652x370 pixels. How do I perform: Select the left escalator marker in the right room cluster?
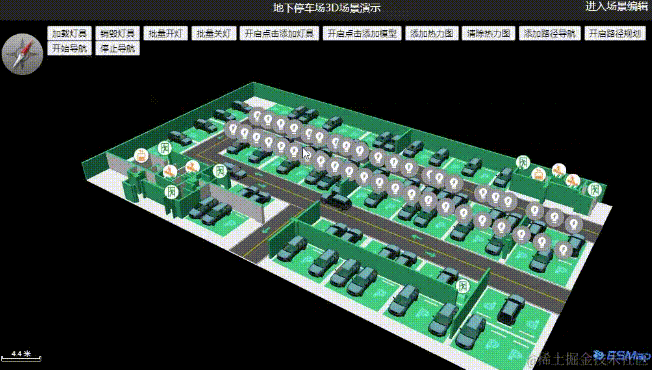point(558,170)
